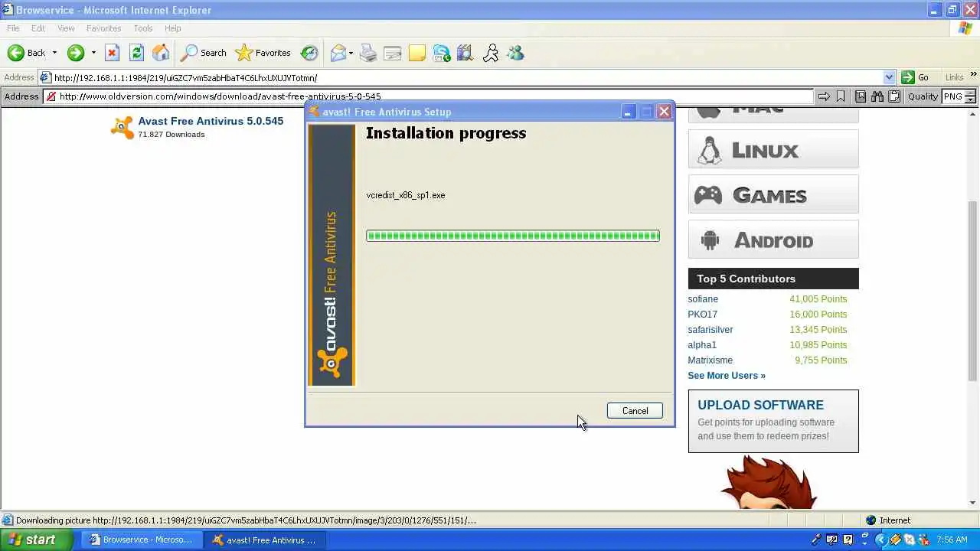This screenshot has height=551, width=980.
Task: Open contributor alpha1 profile link
Action: coord(702,345)
